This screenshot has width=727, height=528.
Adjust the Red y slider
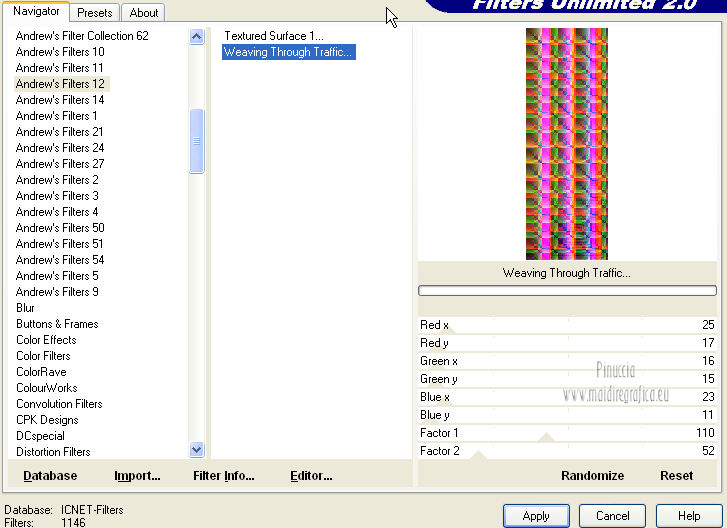568,343
